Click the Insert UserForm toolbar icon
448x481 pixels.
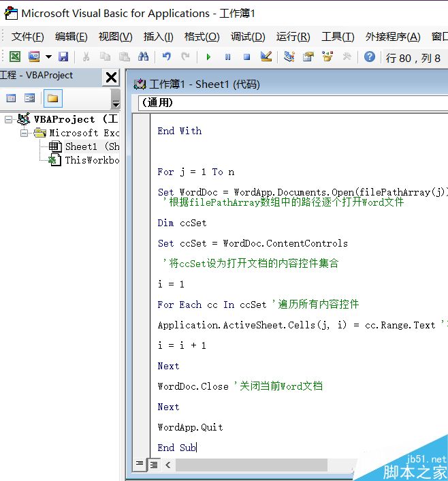click(x=34, y=57)
